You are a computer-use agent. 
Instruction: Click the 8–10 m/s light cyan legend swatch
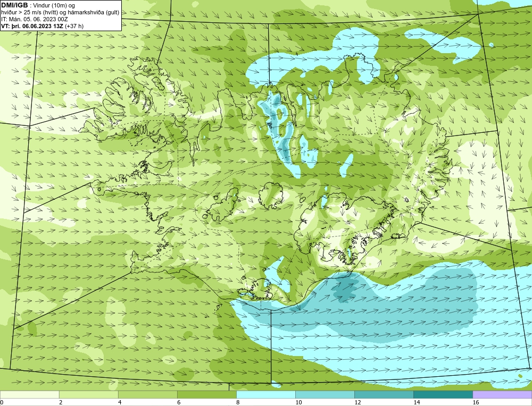point(265,394)
